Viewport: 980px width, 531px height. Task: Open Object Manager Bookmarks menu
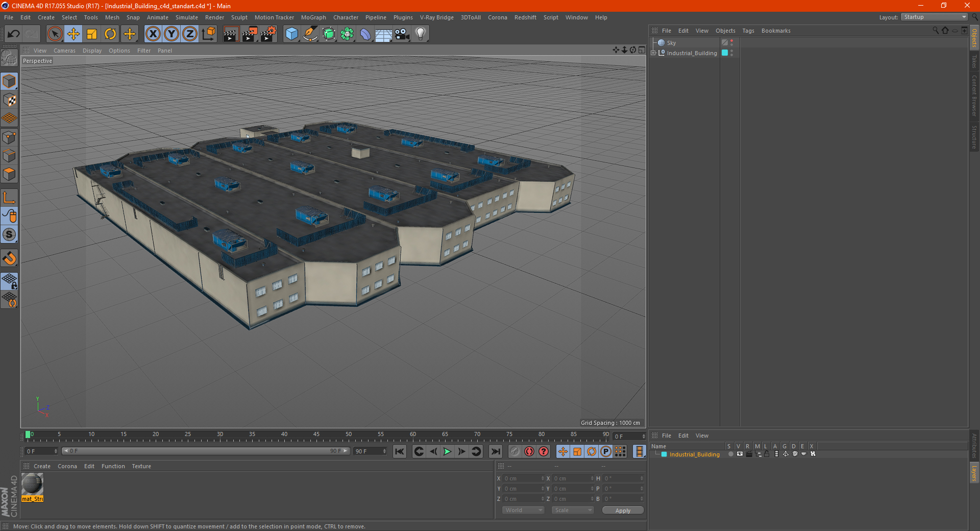[x=776, y=31]
